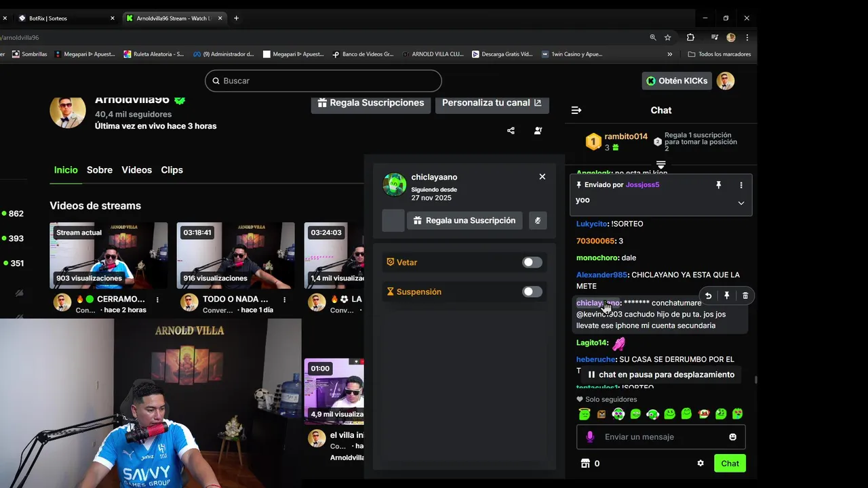
Task: Bookmark this page with the star icon
Action: [668, 37]
